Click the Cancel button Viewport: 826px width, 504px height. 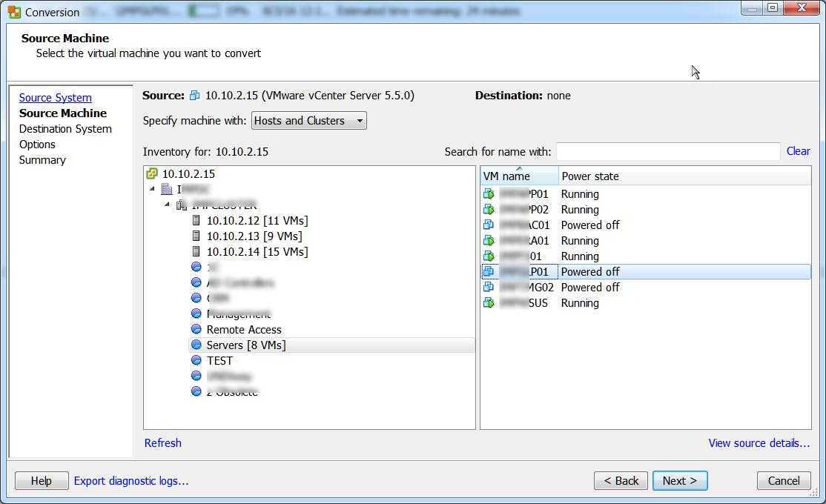pyautogui.click(x=783, y=480)
